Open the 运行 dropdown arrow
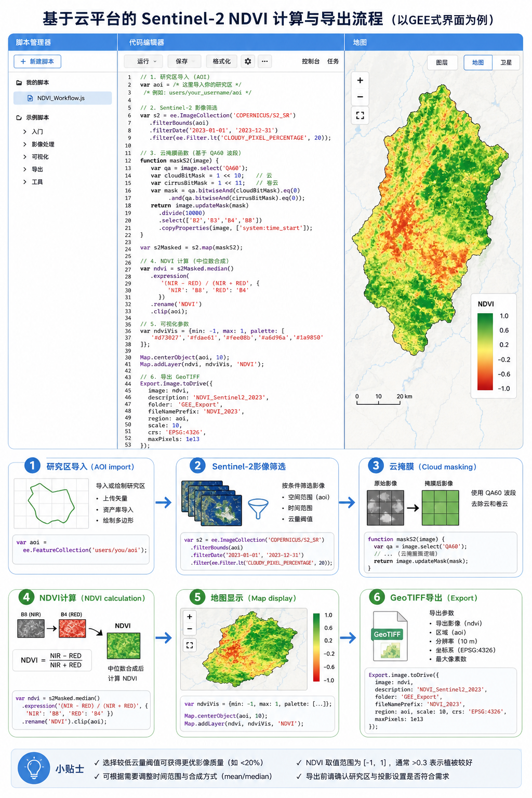 click(x=155, y=61)
